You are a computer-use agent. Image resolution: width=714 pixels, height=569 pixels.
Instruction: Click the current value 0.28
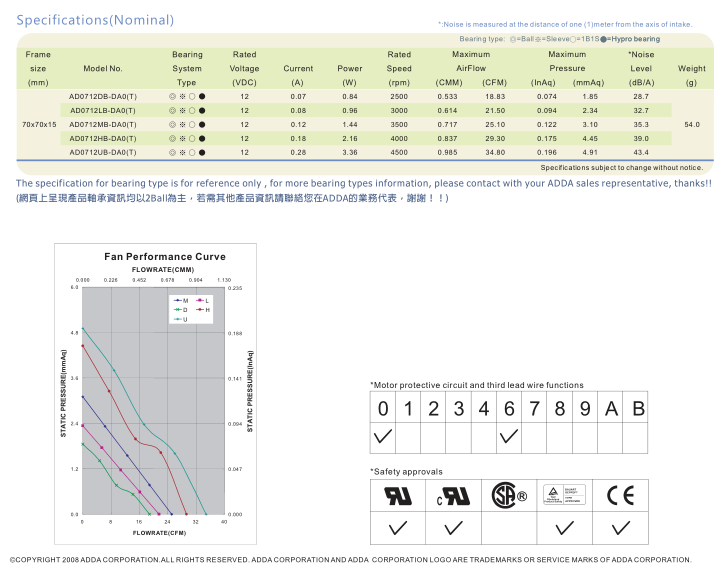298,152
